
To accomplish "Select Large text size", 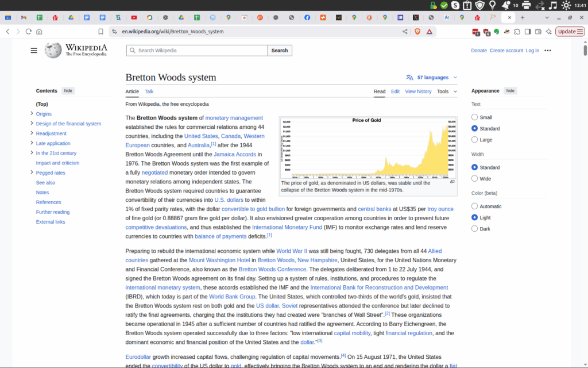I will pyautogui.click(x=474, y=140).
